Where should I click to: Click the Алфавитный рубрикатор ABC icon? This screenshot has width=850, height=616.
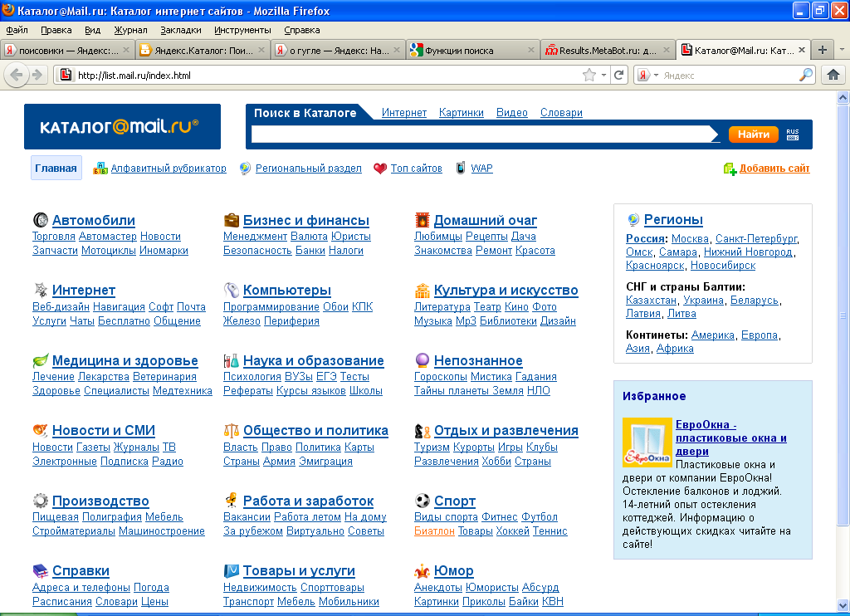point(100,169)
